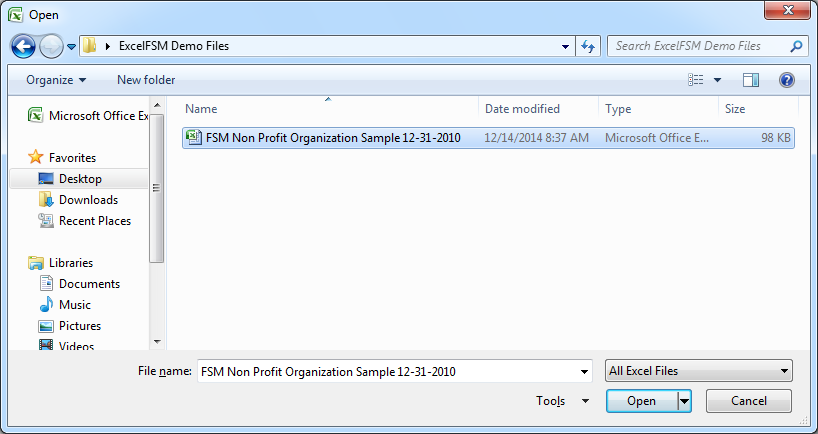Open the File name history dropdown
Screen dimensions: 818x434
(585, 371)
